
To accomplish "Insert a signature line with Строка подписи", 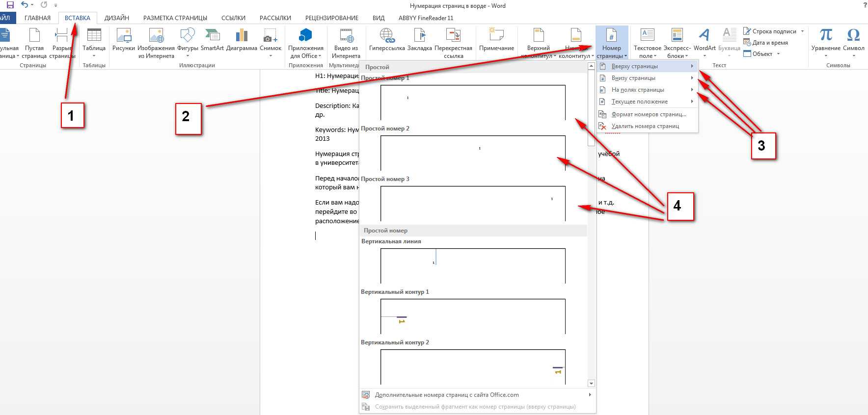I will pos(770,31).
